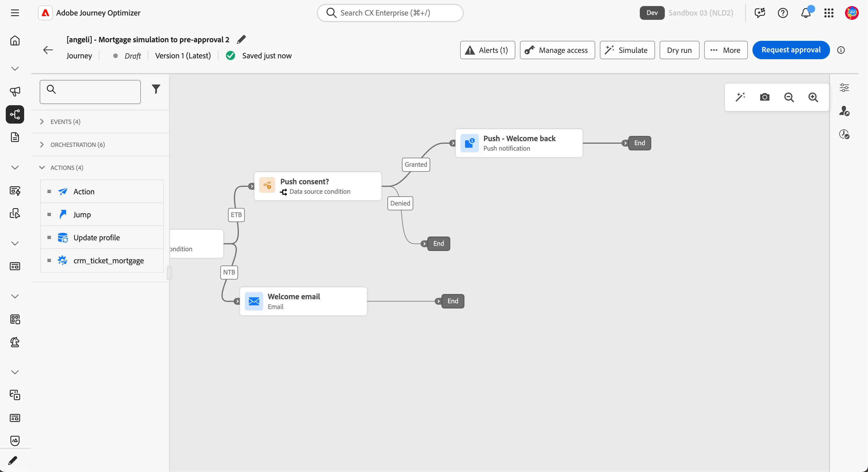Open journey properties sliders icon

click(x=844, y=88)
